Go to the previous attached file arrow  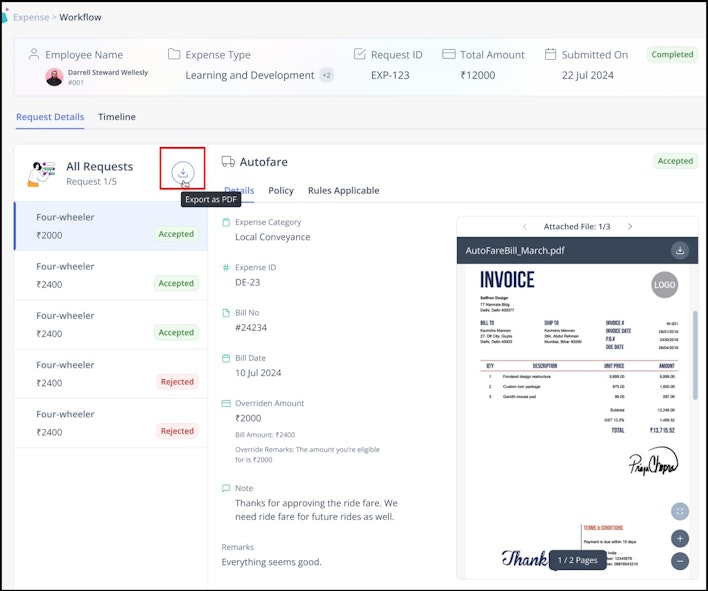[525, 227]
